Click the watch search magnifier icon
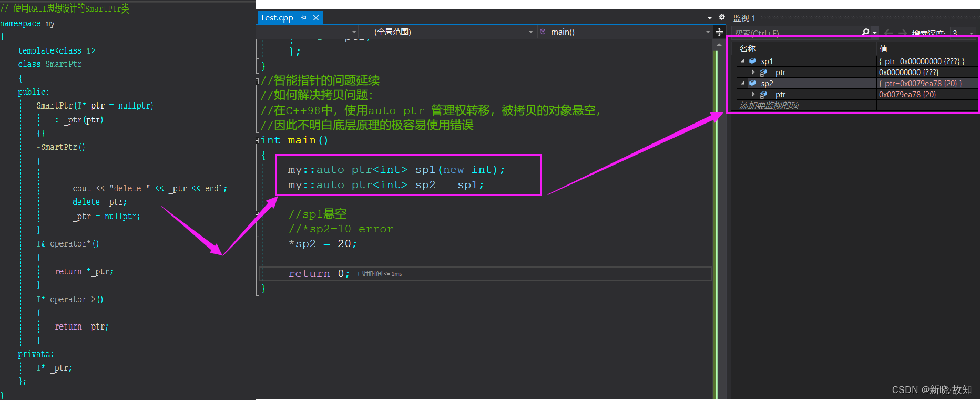 coord(865,32)
